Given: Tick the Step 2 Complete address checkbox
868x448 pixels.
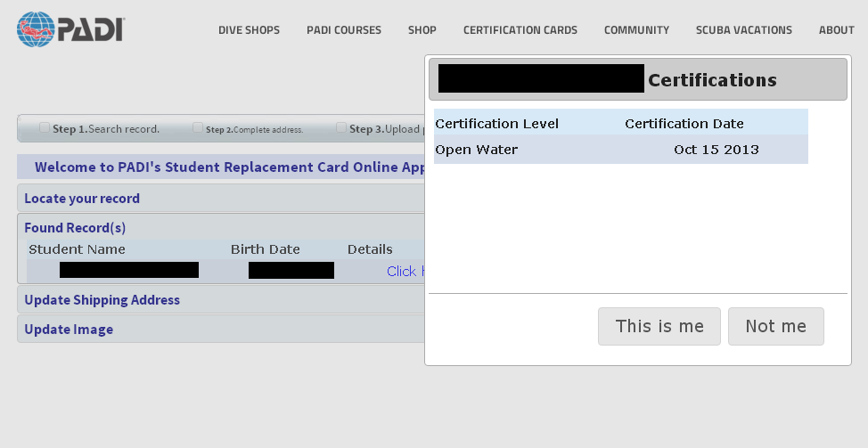Looking at the screenshot, I should pos(198,127).
